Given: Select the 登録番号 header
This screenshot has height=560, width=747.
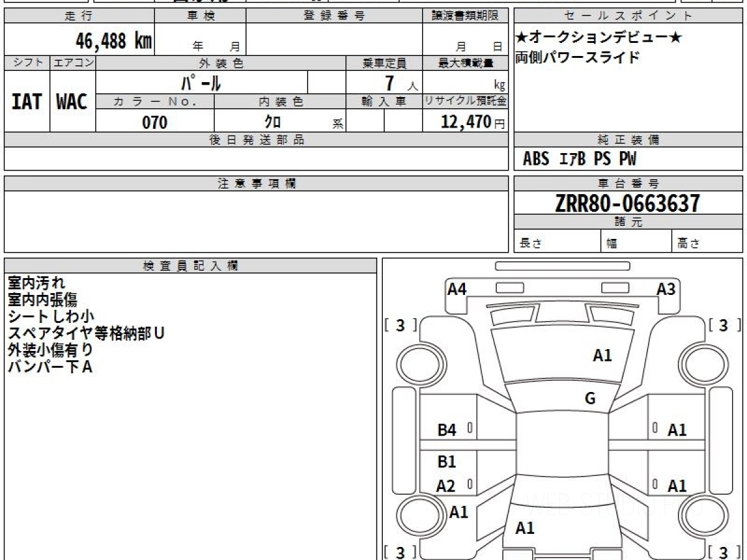Looking at the screenshot, I should pos(334,16).
